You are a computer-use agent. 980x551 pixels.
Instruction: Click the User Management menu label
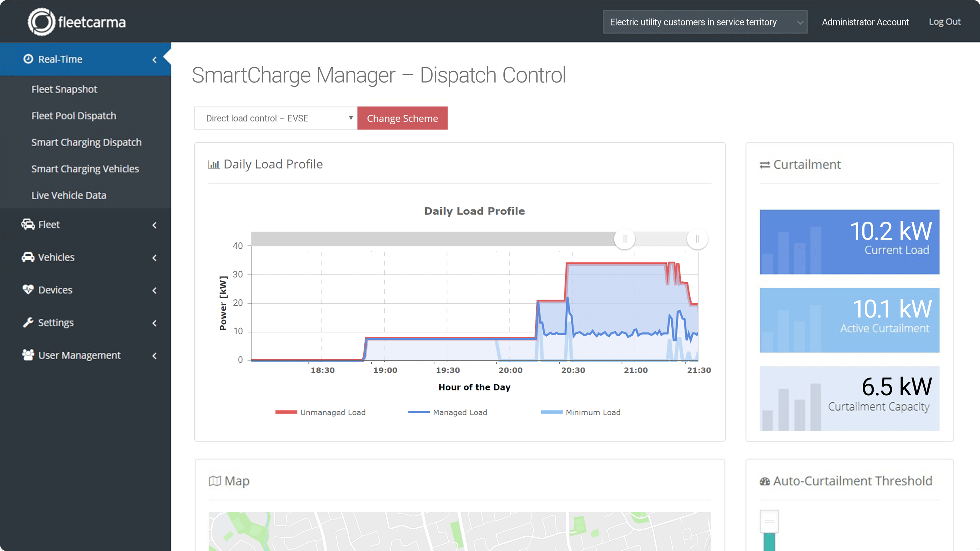pyautogui.click(x=79, y=355)
